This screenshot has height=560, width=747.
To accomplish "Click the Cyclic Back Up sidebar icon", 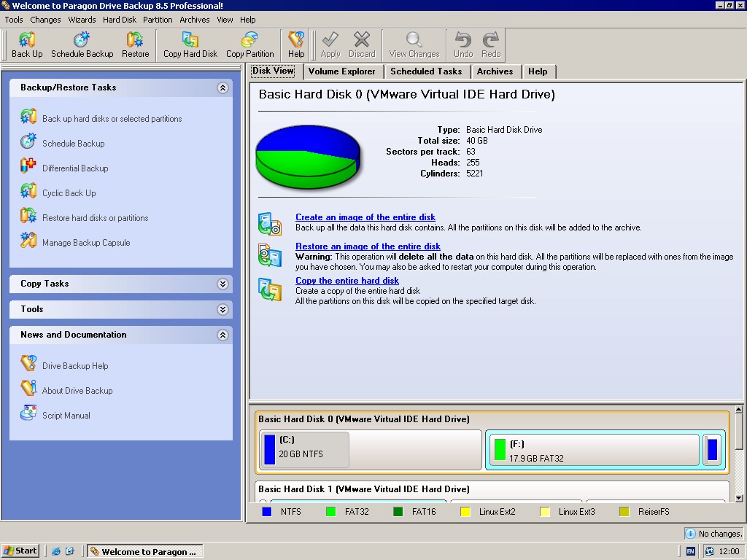I will (28, 191).
